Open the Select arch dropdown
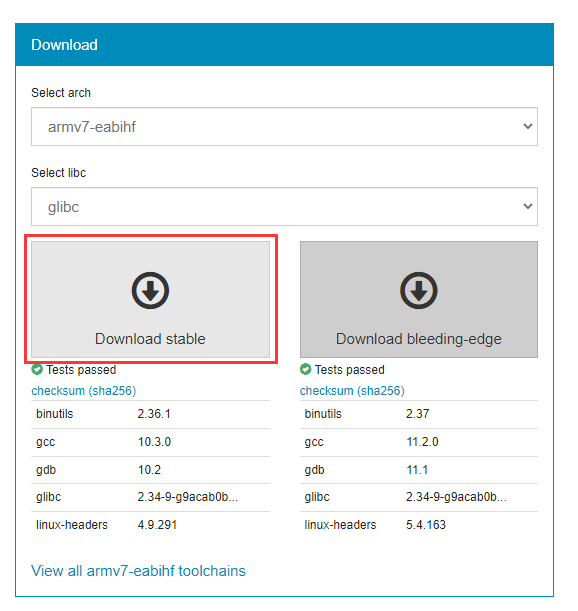The height and width of the screenshot is (611, 578). click(284, 127)
